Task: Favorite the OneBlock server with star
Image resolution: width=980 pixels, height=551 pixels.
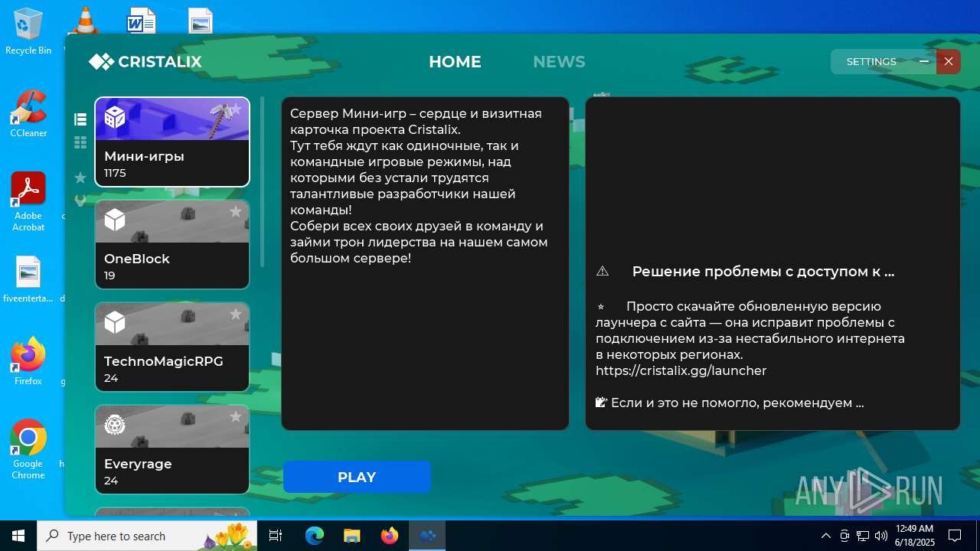Action: pyautogui.click(x=236, y=211)
